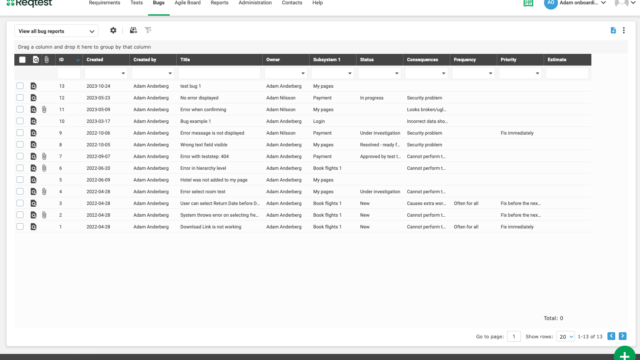Open the Subsystem 1 filter dropdown
Image resolution: width=640 pixels, height=360 pixels.
pyautogui.click(x=349, y=73)
